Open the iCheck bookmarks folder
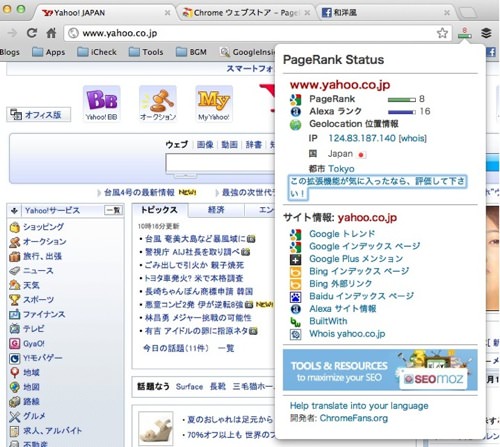 click(97, 52)
